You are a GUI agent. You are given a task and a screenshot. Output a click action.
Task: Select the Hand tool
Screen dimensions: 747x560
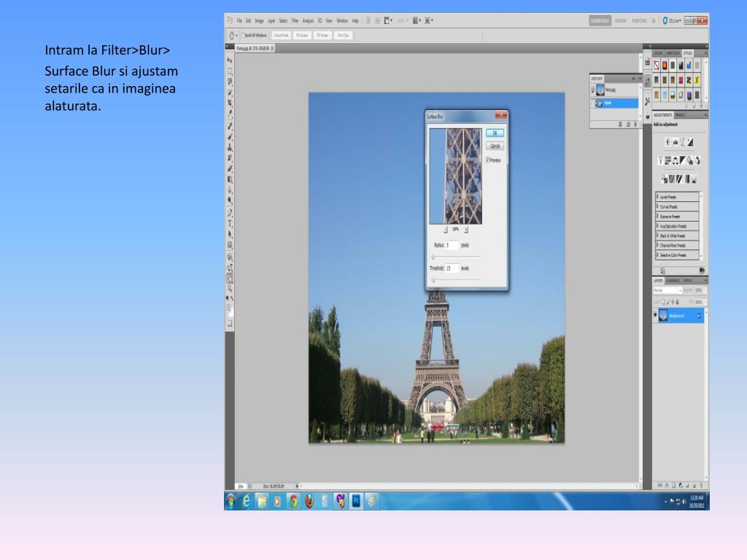tap(230, 279)
